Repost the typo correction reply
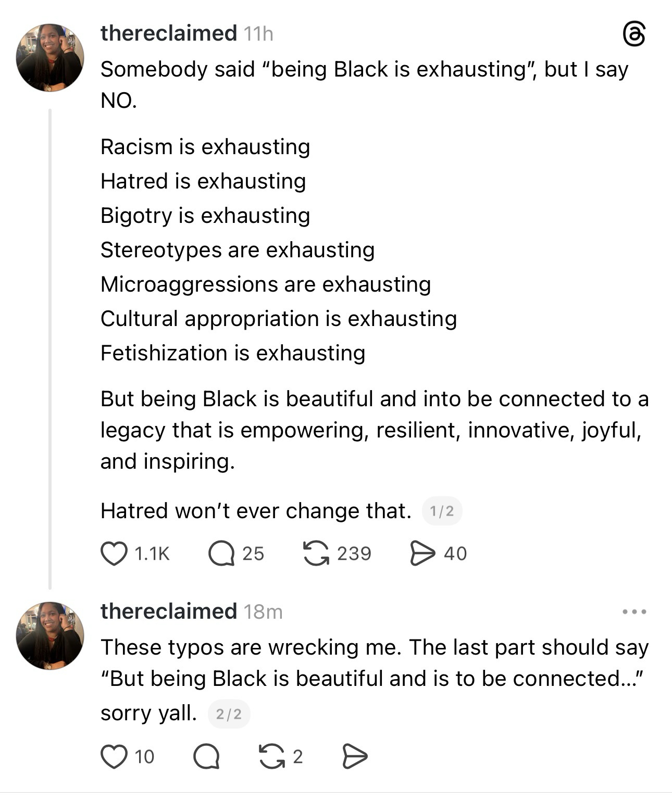This screenshot has height=801, width=672. tap(271, 757)
